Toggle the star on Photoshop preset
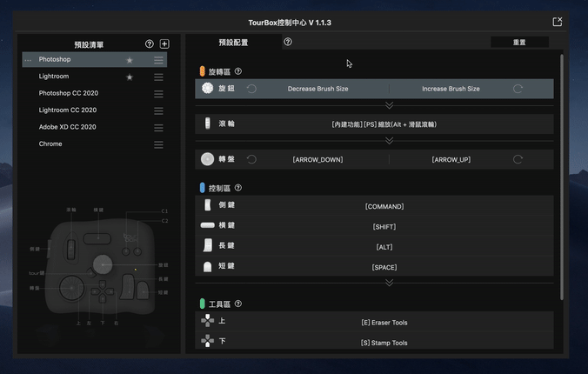 [x=130, y=60]
